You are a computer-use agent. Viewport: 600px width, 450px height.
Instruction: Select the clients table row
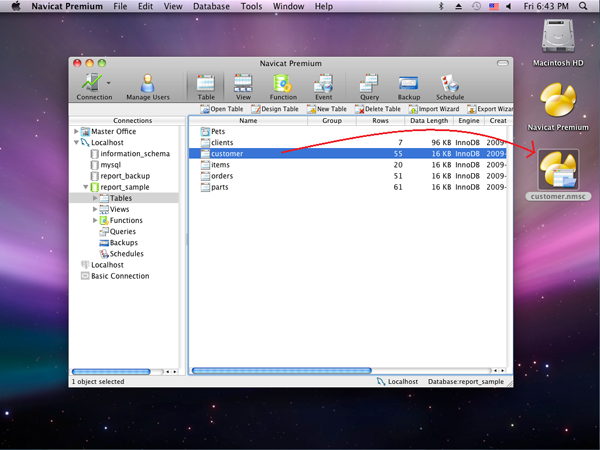(347, 142)
